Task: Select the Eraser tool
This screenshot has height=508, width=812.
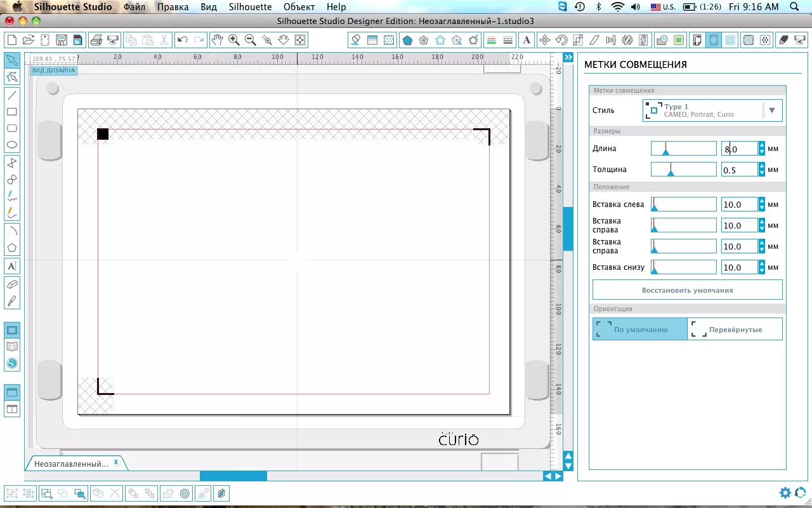Action: 11,284
